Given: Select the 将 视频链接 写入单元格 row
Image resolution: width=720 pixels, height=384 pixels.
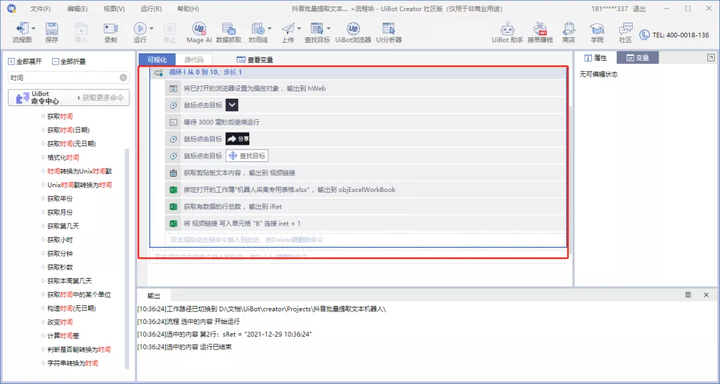Looking at the screenshot, I should (366, 223).
